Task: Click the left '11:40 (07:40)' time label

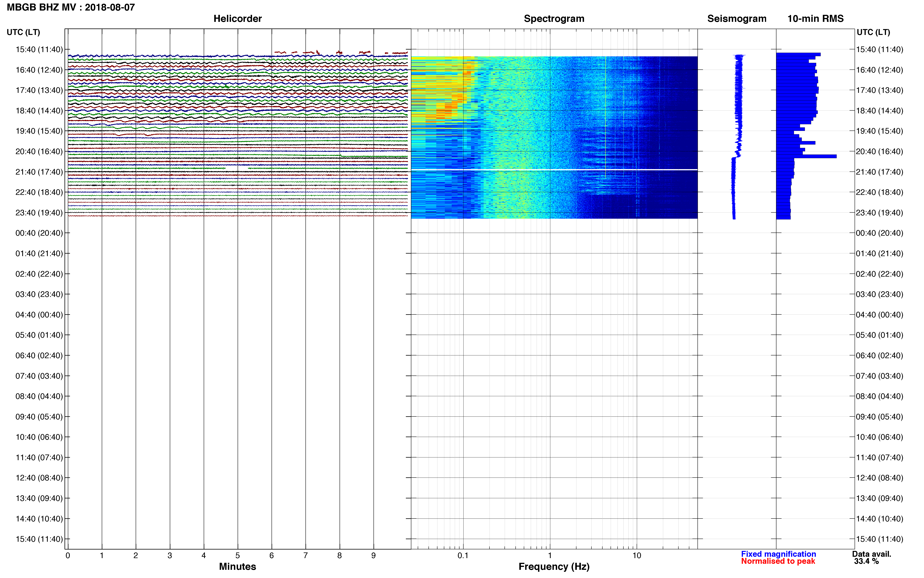Action: pyautogui.click(x=39, y=458)
